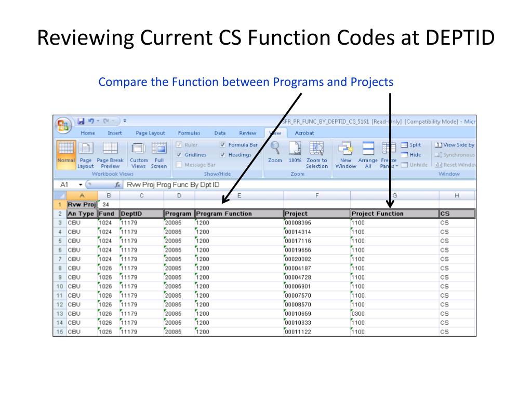Open the Data ribbon tab
The height and width of the screenshot is (399, 532).
click(220, 133)
